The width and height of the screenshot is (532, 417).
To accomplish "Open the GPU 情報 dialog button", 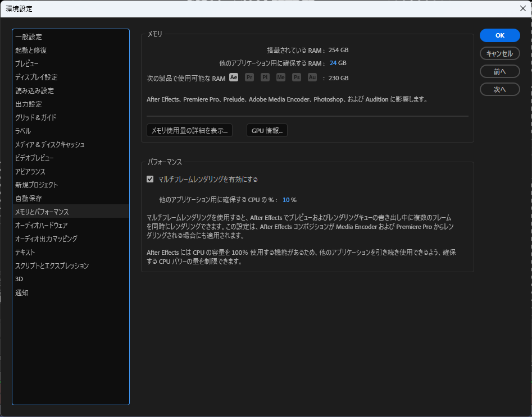I will pyautogui.click(x=267, y=131).
